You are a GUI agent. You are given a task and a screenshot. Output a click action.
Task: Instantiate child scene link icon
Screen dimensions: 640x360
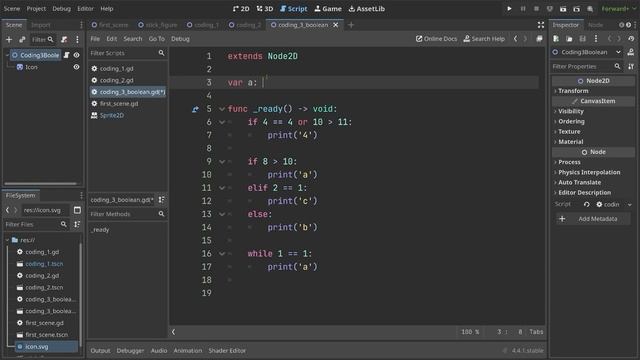tap(22, 40)
